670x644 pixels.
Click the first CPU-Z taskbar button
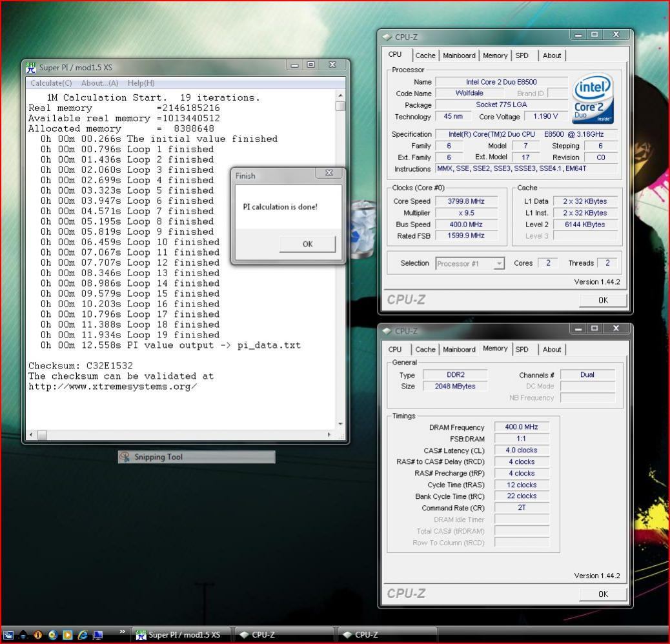coord(284,635)
